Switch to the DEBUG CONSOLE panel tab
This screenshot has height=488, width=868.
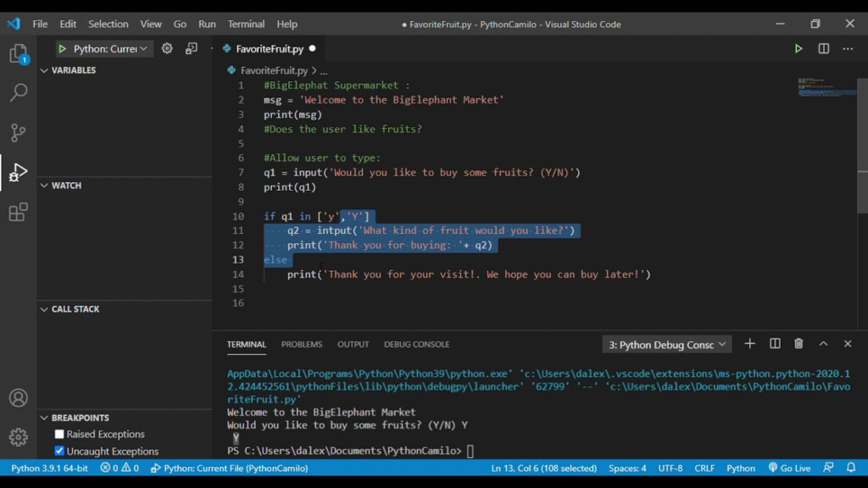point(417,344)
